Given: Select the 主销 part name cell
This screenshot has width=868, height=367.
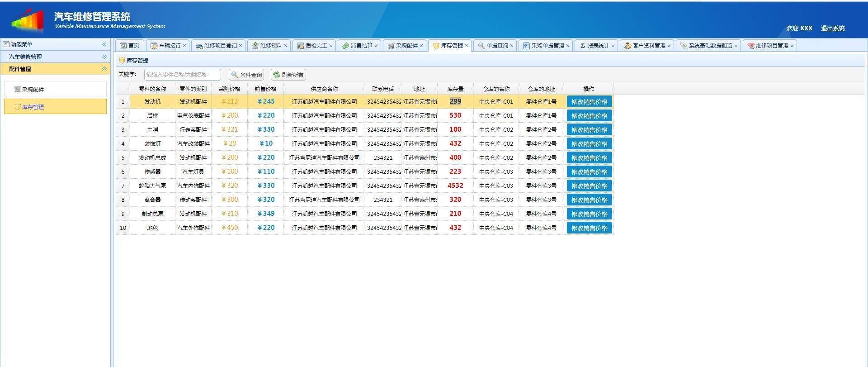Looking at the screenshot, I should (x=152, y=130).
